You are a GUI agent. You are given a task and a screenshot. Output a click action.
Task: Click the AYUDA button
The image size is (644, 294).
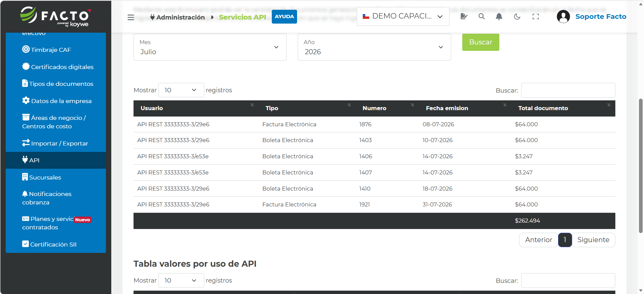tap(284, 17)
